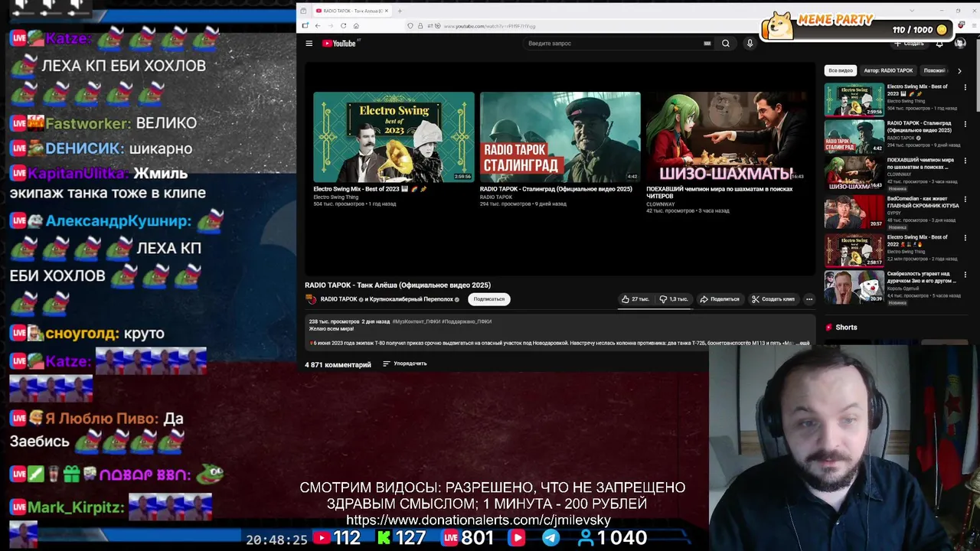Open options menu for Сталинград sidebar video

pos(965,124)
